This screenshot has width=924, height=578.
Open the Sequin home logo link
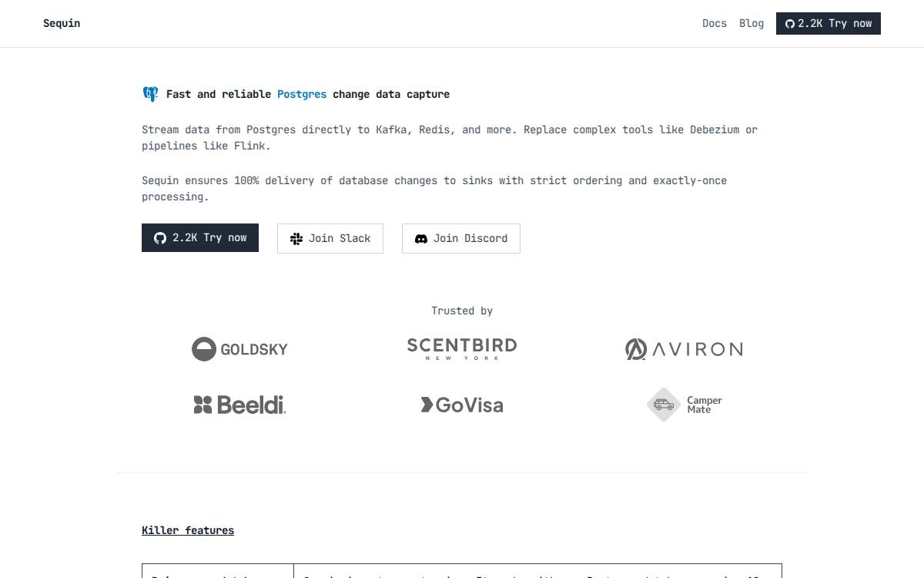pos(62,23)
